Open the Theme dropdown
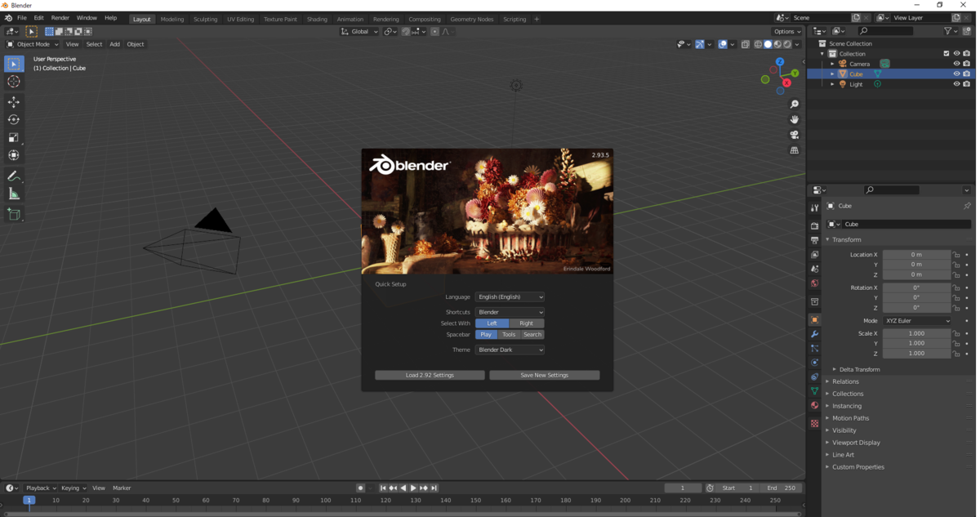 (510, 350)
